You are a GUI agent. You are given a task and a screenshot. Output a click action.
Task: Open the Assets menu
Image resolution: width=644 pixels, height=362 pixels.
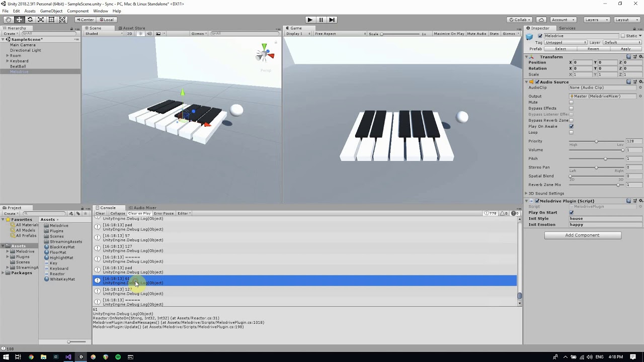click(30, 11)
